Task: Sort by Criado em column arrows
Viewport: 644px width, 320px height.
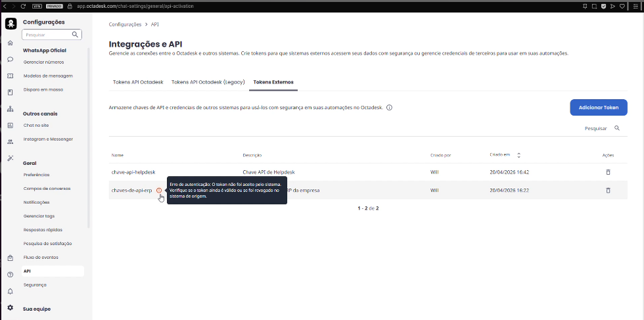Action: (x=518, y=155)
